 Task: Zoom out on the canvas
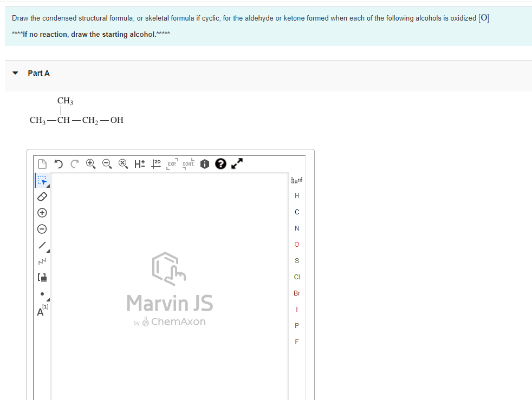click(107, 163)
